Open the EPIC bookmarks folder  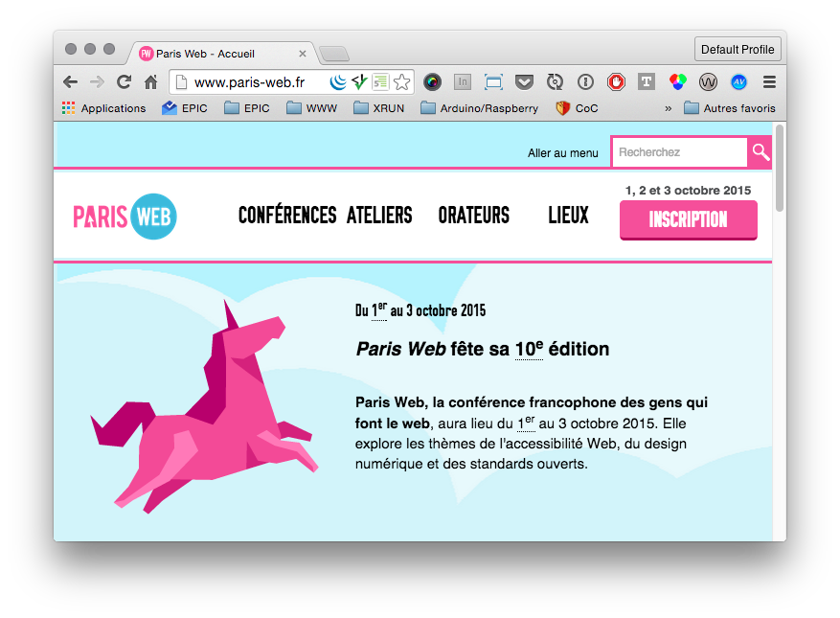tap(247, 108)
